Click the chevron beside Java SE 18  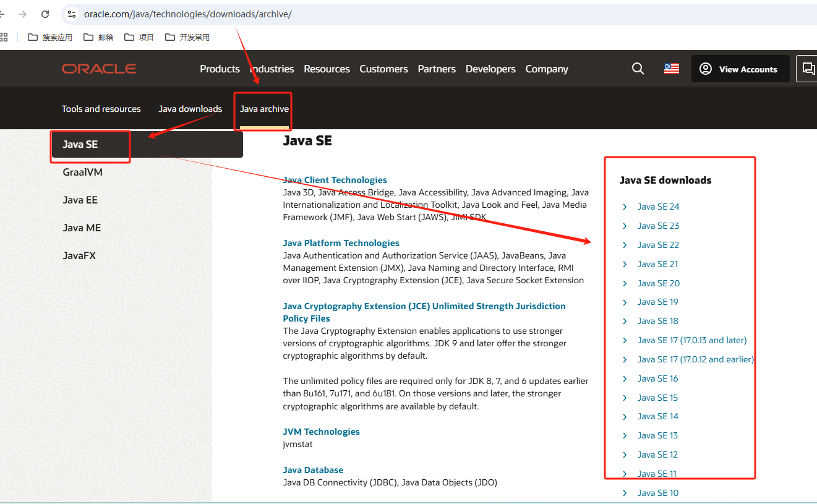[x=625, y=321]
